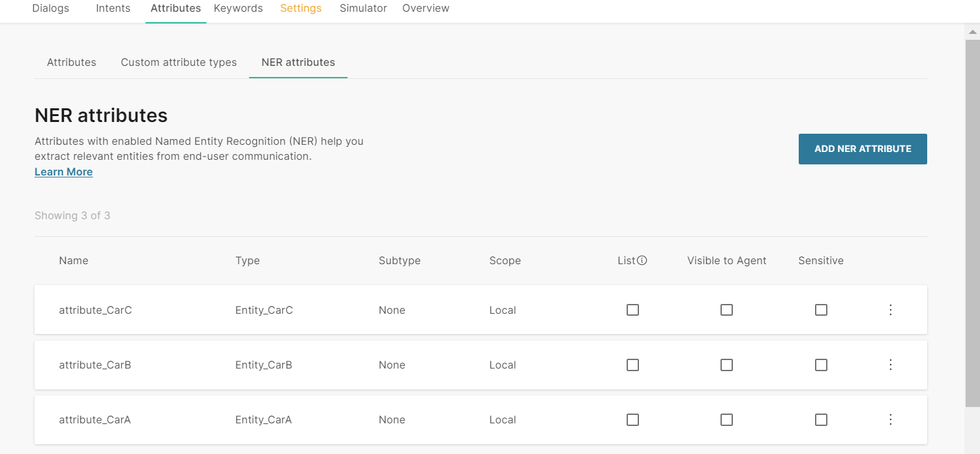The image size is (980, 454).
Task: Switch to the Simulator tab
Action: coord(363,8)
